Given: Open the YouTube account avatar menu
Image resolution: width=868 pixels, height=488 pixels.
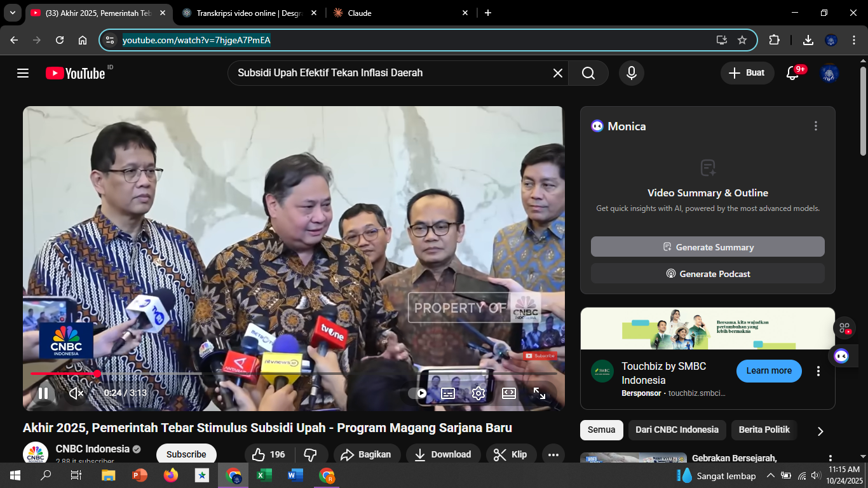Looking at the screenshot, I should tap(829, 73).
